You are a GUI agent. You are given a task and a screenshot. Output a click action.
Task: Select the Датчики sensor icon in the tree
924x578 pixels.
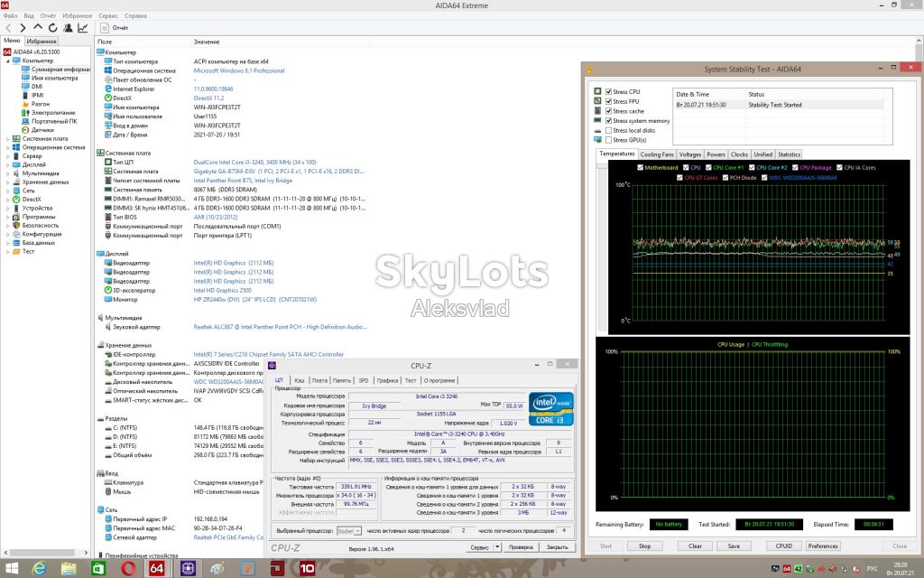[x=25, y=130]
